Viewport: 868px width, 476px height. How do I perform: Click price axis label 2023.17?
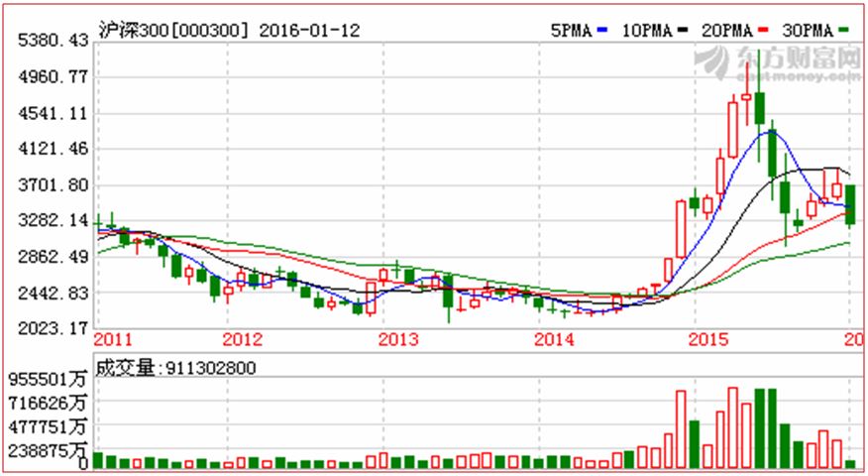coord(54,328)
